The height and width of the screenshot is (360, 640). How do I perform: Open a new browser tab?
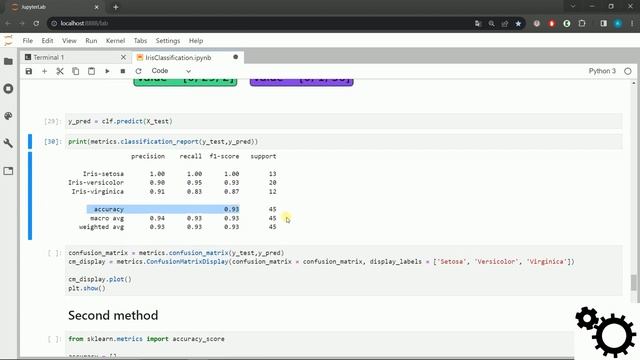tap(116, 7)
